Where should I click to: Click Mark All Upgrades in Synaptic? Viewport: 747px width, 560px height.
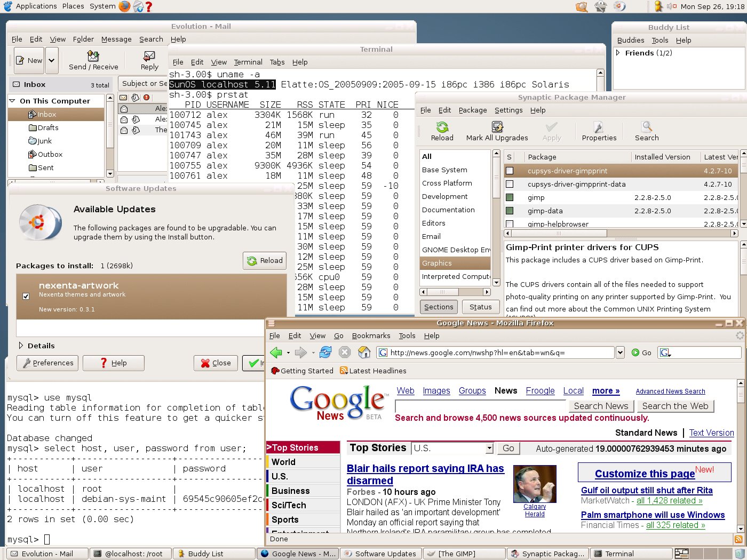pos(497,132)
